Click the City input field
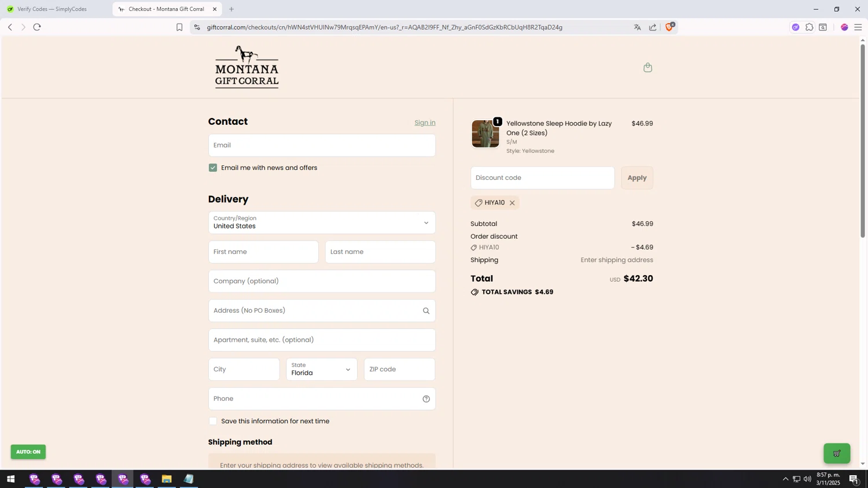 click(244, 369)
